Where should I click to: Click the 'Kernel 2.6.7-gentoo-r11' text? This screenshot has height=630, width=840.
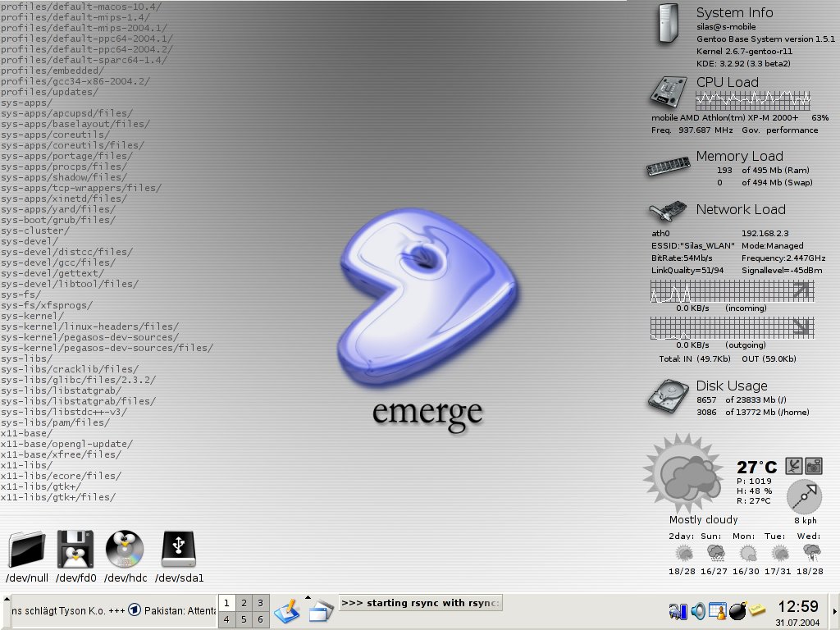tap(744, 52)
